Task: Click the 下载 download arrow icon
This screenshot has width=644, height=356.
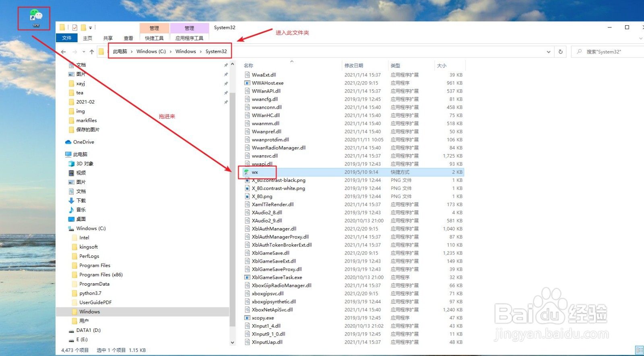Action: click(71, 200)
